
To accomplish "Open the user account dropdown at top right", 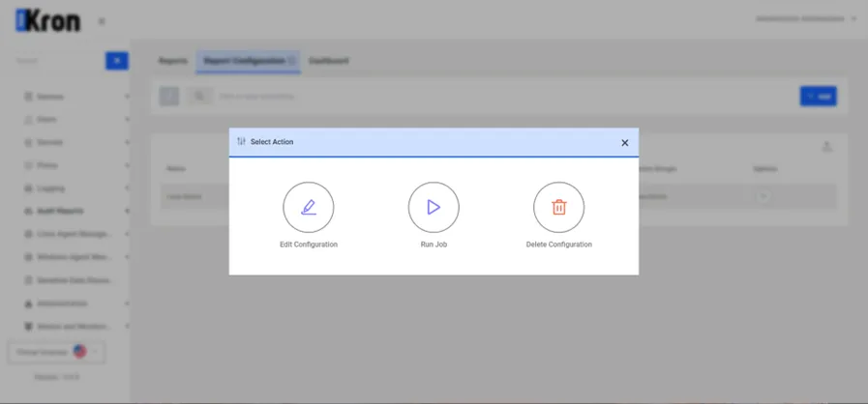I will tap(807, 18).
